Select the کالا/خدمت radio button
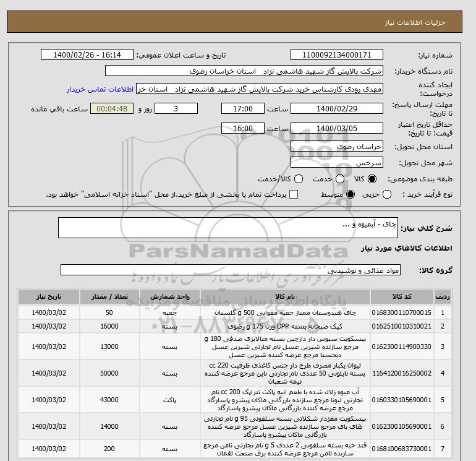 click(299, 179)
